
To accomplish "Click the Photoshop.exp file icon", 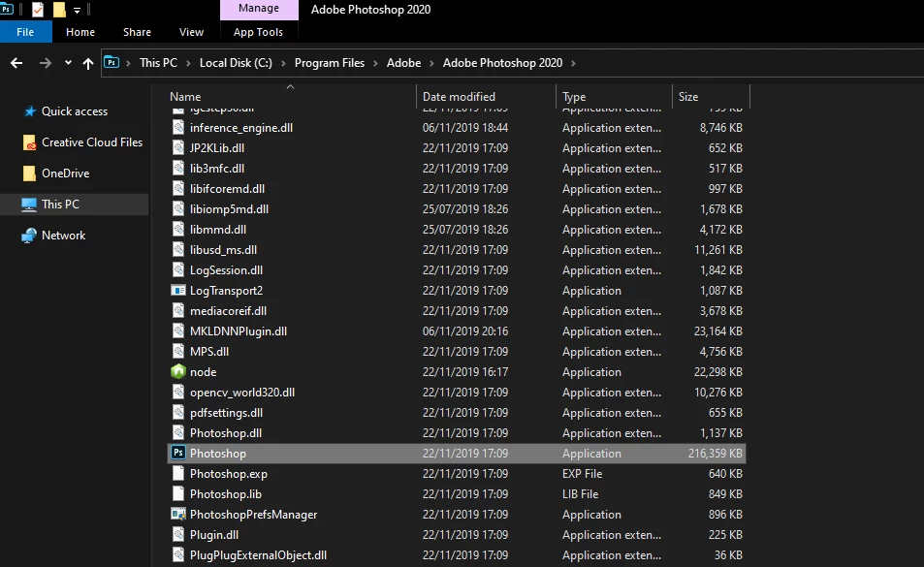I will [178, 473].
